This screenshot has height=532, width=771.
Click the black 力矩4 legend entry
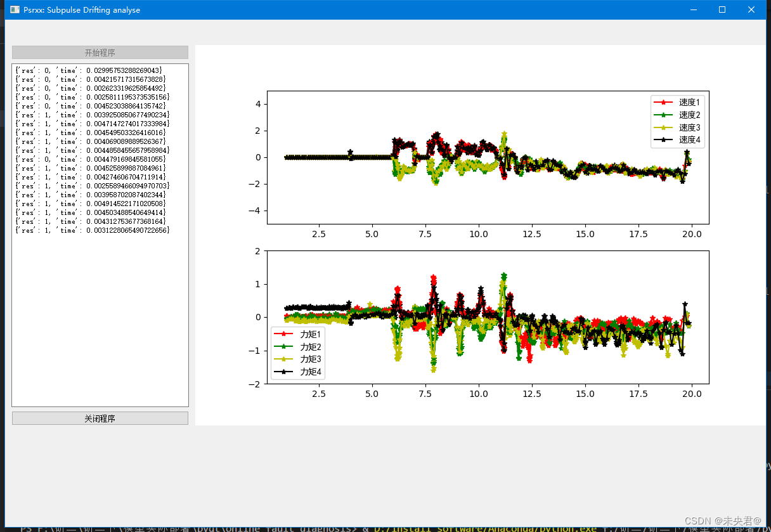coord(299,372)
